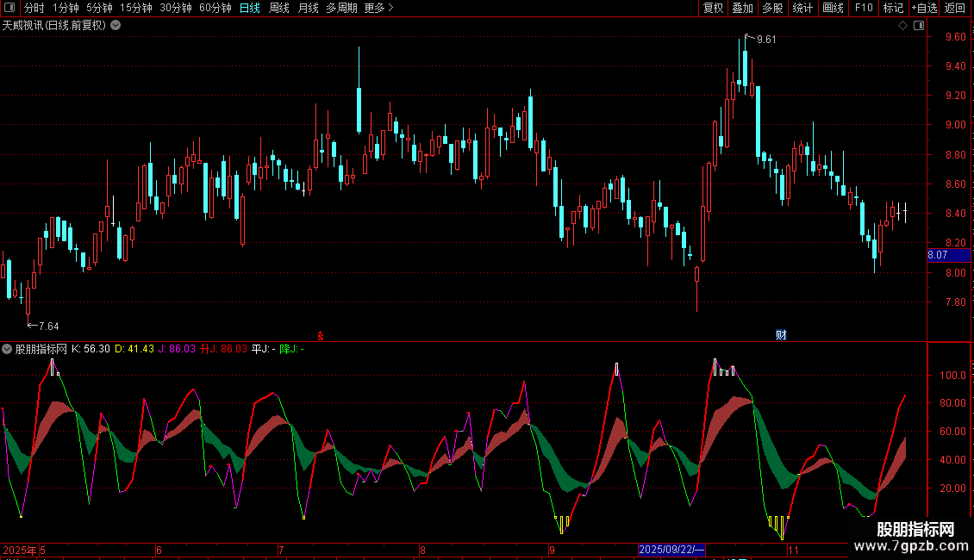Select the 30分钟 period tab
Screen dimensions: 974x560
tap(176, 8)
